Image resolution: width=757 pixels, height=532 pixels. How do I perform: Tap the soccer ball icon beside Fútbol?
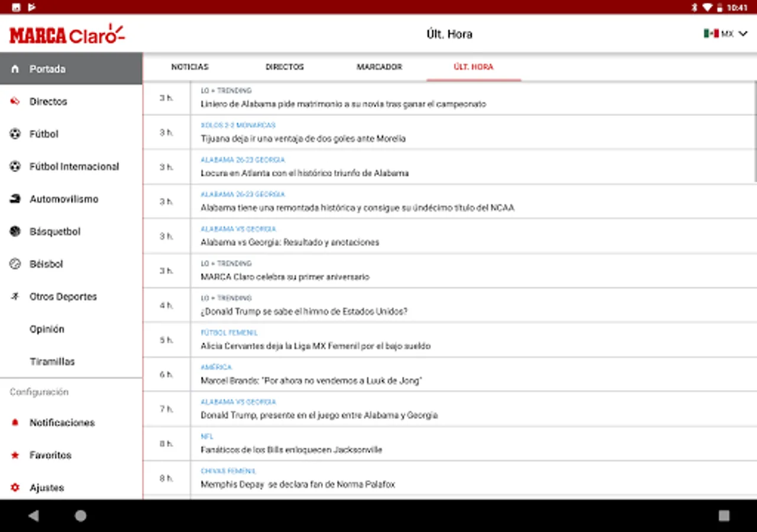[x=15, y=134]
